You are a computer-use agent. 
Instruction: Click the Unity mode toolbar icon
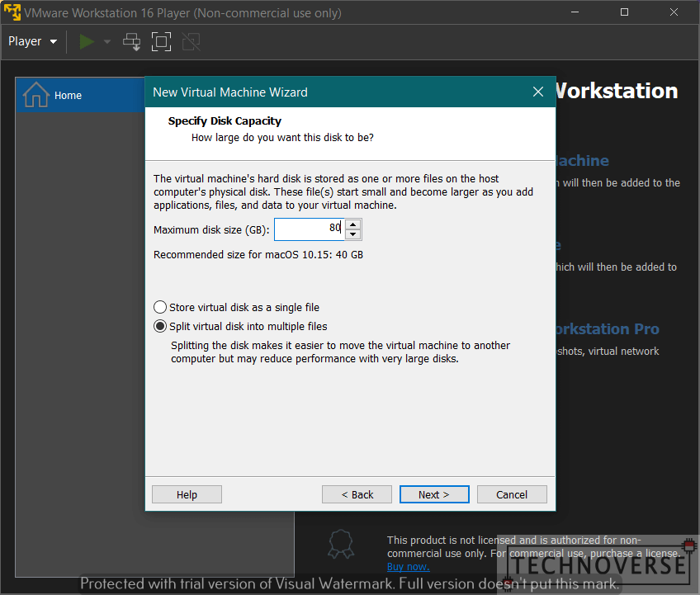(x=191, y=41)
